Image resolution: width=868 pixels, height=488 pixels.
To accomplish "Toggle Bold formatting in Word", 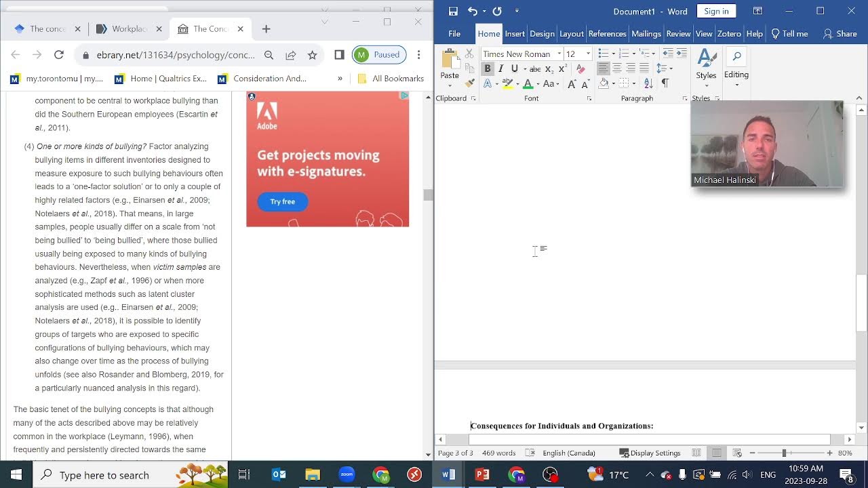I will [487, 68].
